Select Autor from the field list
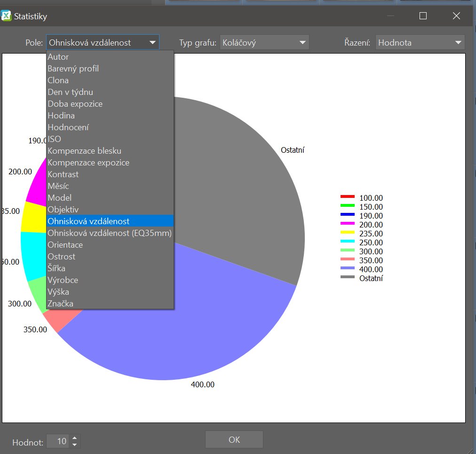 click(110, 57)
